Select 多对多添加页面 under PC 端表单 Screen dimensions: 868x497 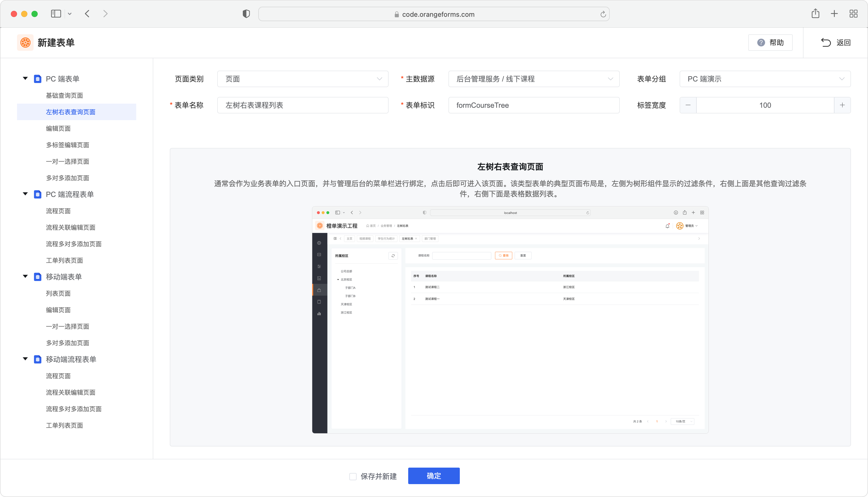tap(68, 178)
